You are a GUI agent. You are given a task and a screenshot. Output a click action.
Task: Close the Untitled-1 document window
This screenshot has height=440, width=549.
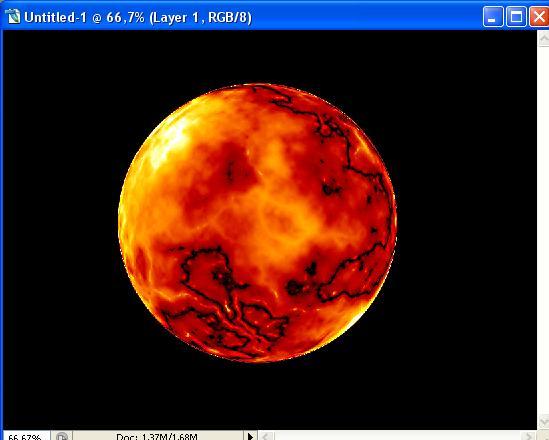click(539, 16)
